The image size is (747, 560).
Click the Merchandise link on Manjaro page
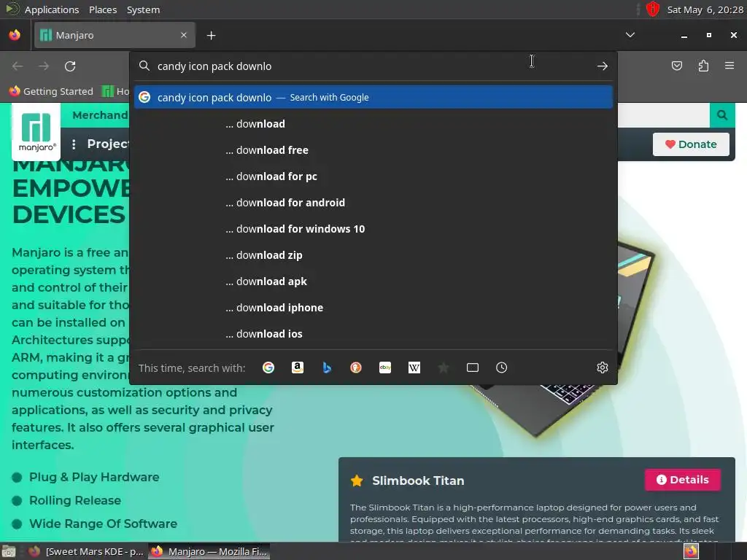coord(100,114)
